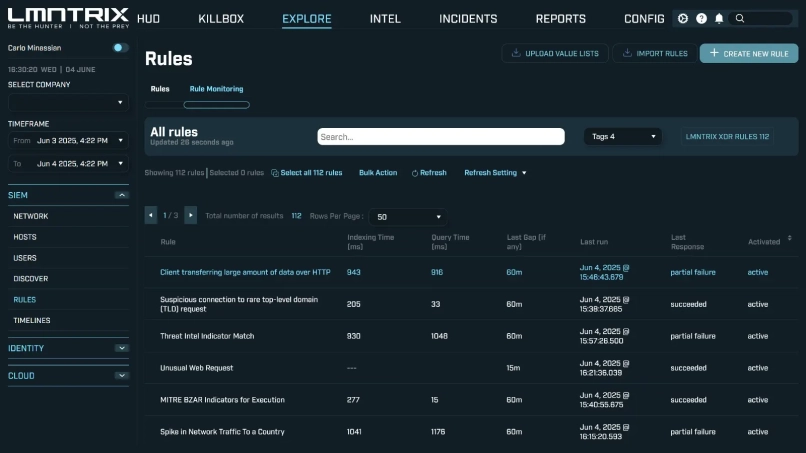Collapse the SIEM section
Screen dimensions: 806x453
point(122,195)
